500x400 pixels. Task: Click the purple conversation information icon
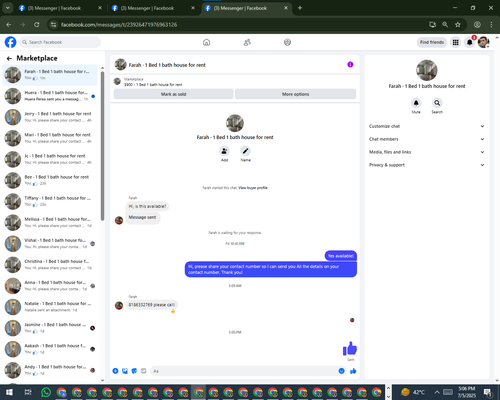click(x=350, y=64)
